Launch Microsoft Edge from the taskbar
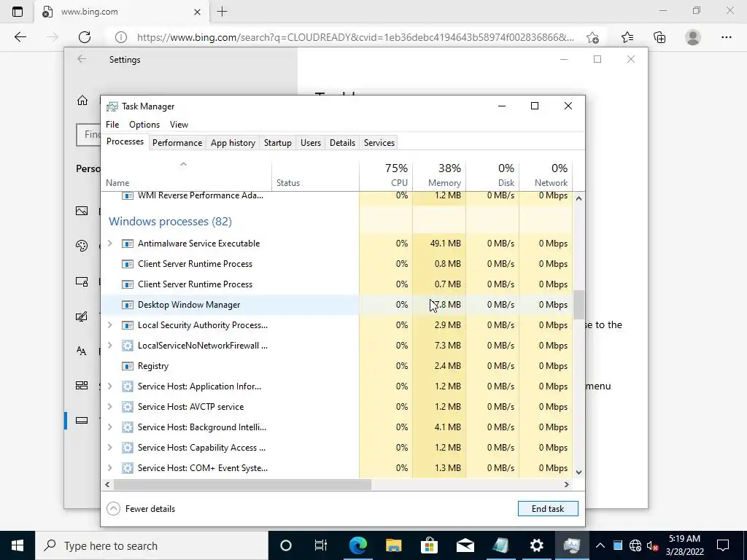 [x=357, y=545]
